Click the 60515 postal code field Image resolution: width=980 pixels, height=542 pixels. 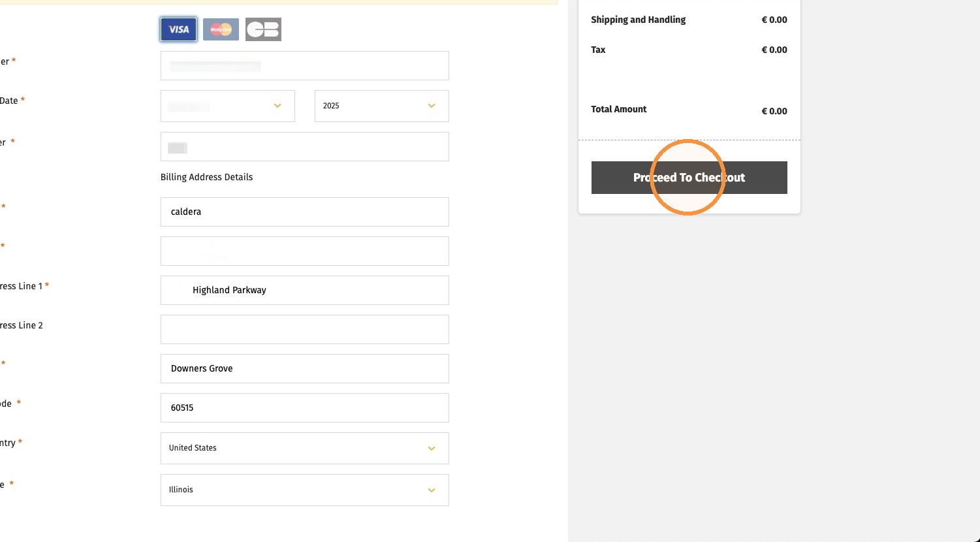pyautogui.click(x=305, y=408)
